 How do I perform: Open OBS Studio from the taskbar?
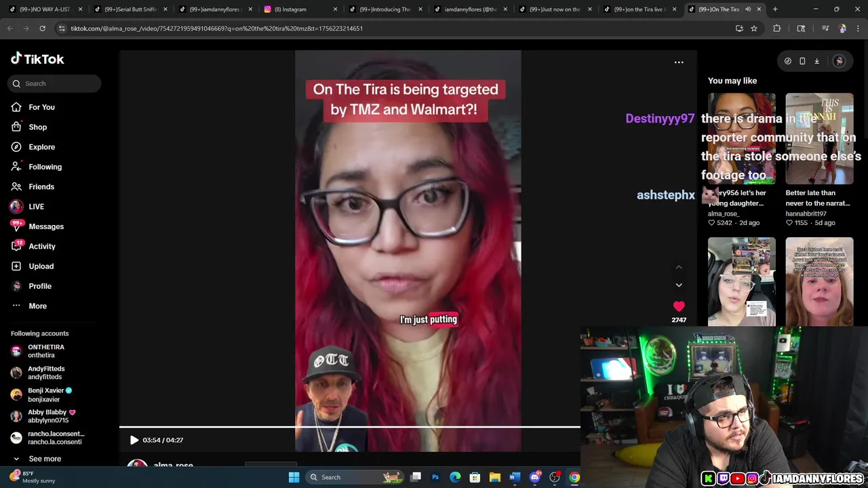coord(555,477)
